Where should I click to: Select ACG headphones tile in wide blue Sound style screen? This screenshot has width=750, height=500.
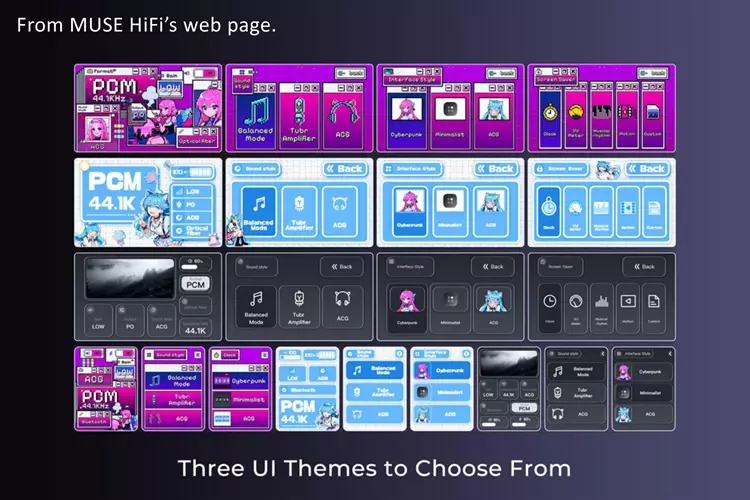click(340, 211)
